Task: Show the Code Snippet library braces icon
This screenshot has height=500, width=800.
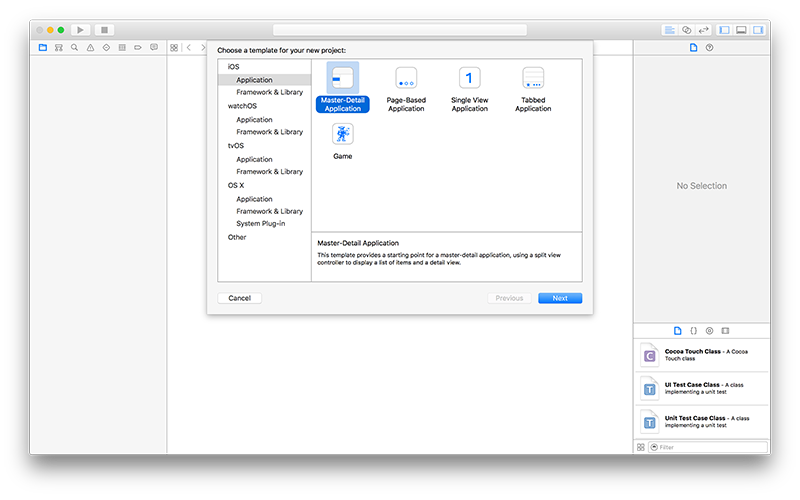Action: point(693,331)
